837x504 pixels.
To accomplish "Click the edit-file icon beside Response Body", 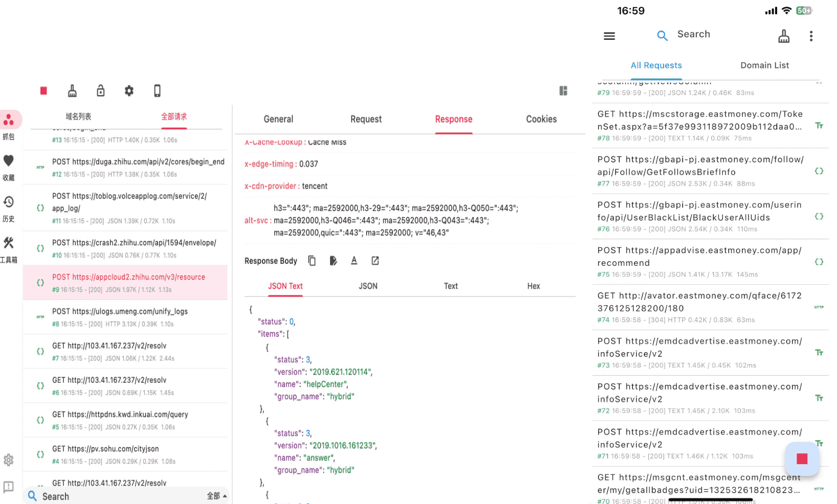I will pyautogui.click(x=333, y=261).
